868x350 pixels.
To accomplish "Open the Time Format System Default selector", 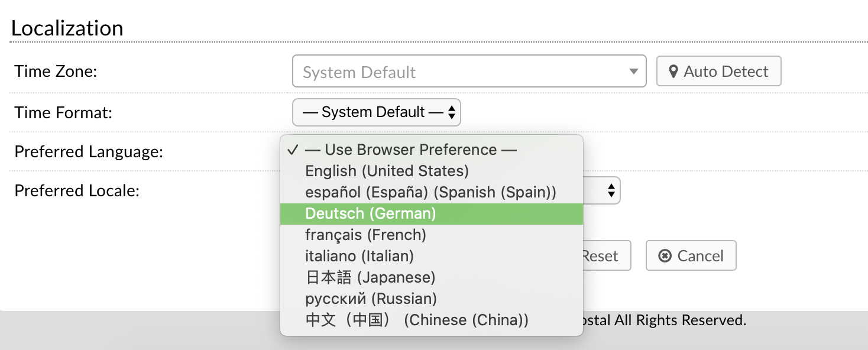I will 376,112.
